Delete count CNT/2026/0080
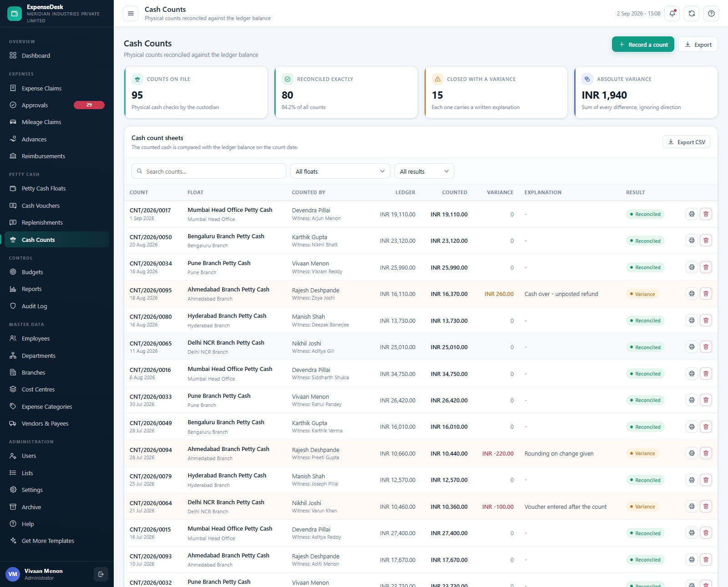The width and height of the screenshot is (728, 587). coord(706,321)
